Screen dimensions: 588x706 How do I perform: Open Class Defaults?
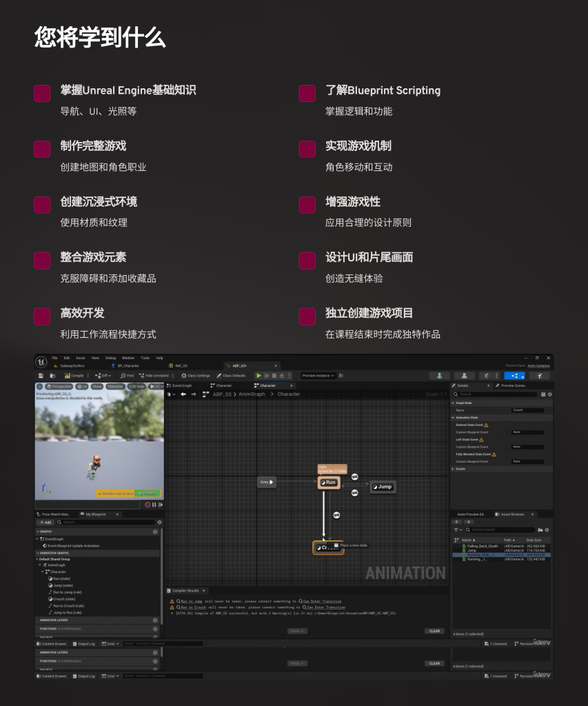pos(231,376)
